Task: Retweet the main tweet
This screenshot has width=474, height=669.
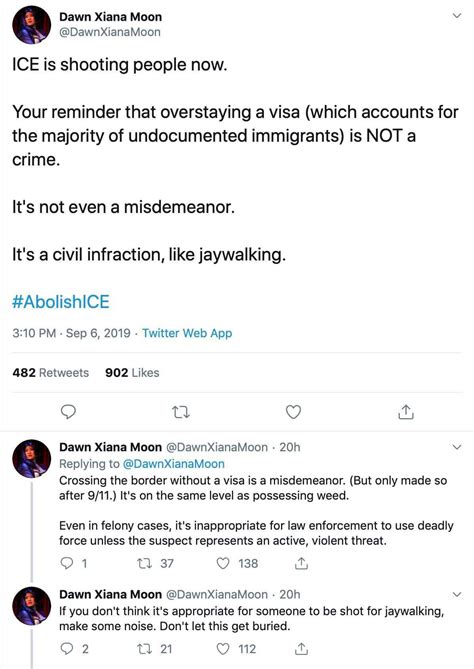Action: click(180, 412)
